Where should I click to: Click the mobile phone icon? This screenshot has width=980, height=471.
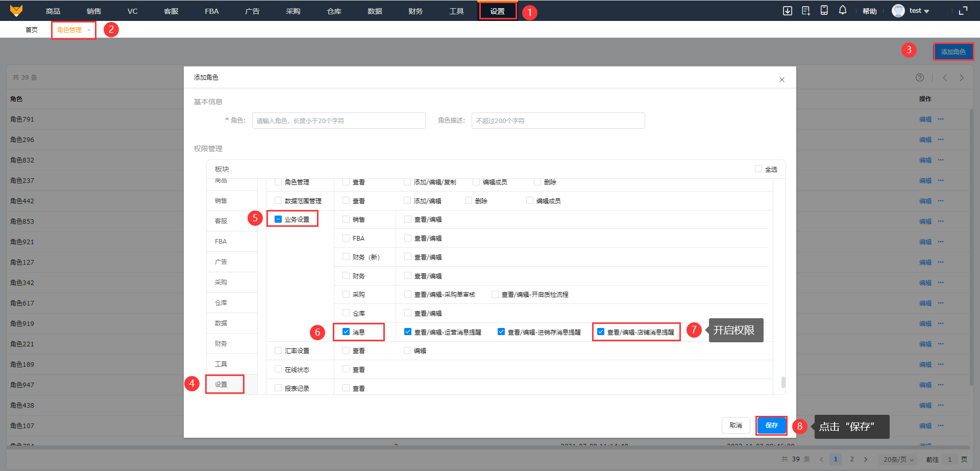(824, 10)
